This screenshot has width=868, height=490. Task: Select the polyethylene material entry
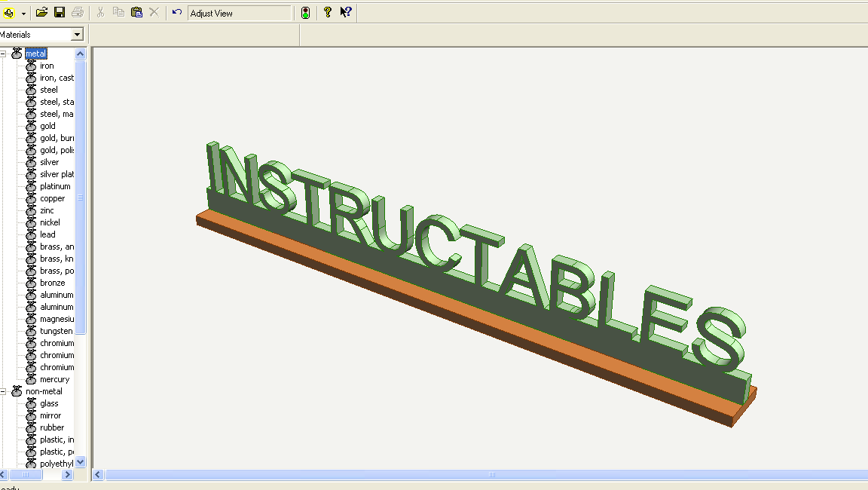click(x=57, y=464)
